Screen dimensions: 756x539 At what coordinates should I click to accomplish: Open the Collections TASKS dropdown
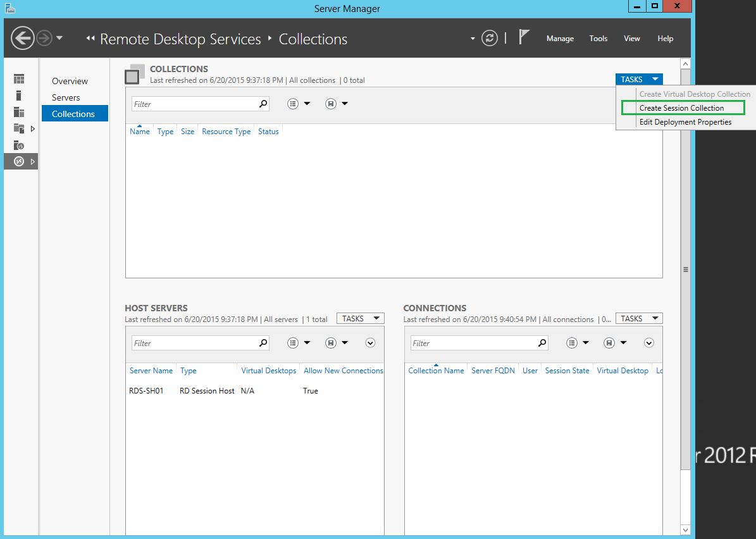(x=638, y=79)
